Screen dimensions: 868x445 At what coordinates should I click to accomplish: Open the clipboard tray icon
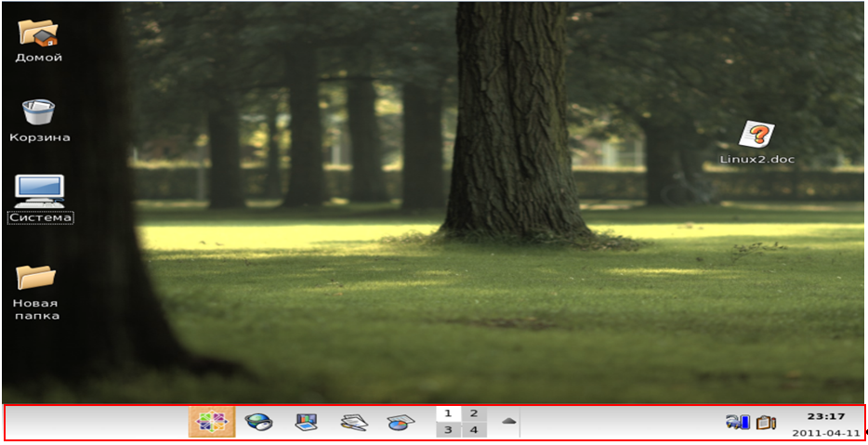(766, 423)
